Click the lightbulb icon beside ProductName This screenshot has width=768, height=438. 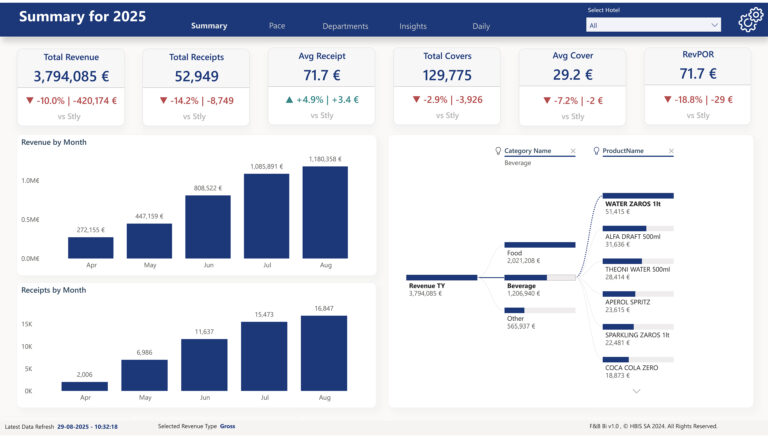[x=597, y=151]
